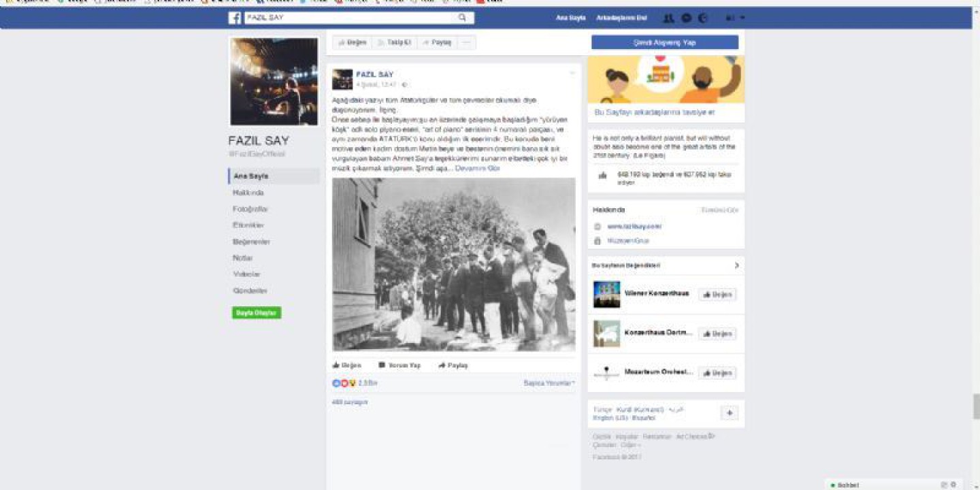Open the friend requests icon
This screenshot has width=980, height=490.
669,18
